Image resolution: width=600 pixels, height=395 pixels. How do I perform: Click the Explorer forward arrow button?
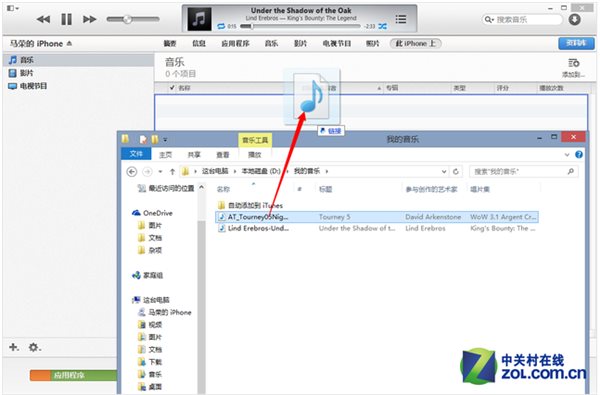pos(147,171)
